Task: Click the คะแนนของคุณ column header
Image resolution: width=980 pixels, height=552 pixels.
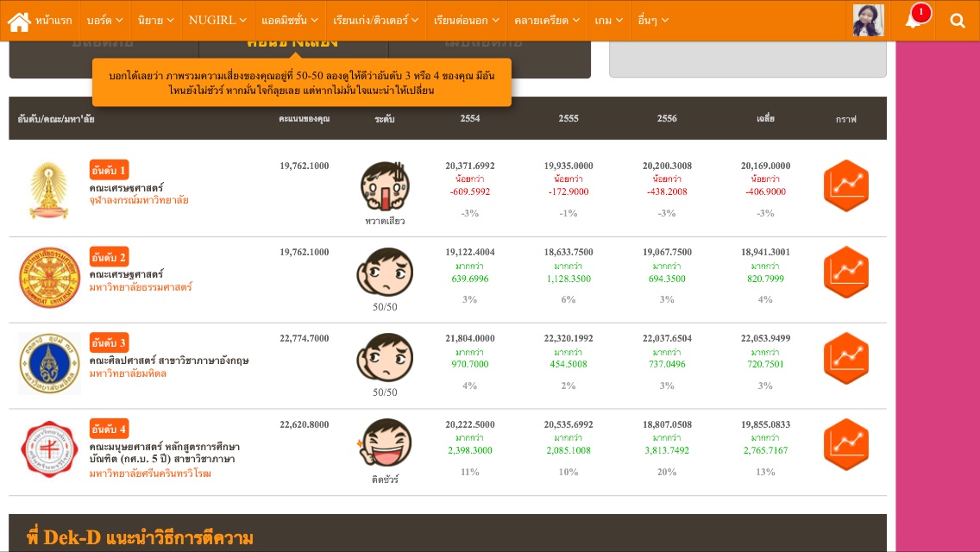Action: pyautogui.click(x=305, y=118)
